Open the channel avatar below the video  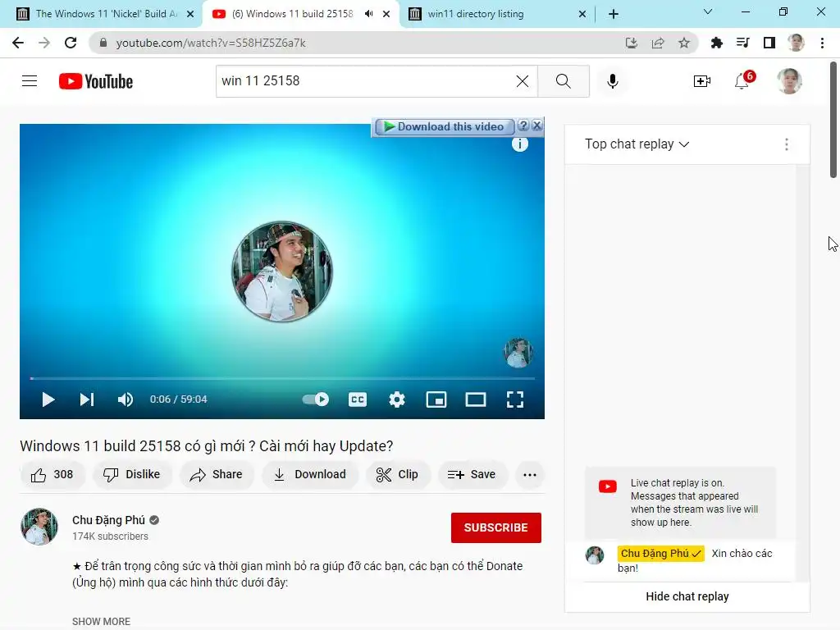pyautogui.click(x=39, y=527)
